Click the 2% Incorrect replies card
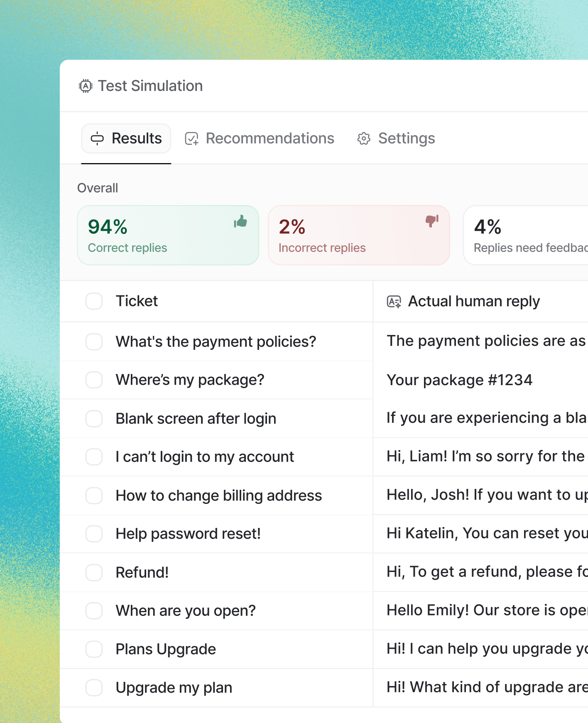 [x=359, y=235]
